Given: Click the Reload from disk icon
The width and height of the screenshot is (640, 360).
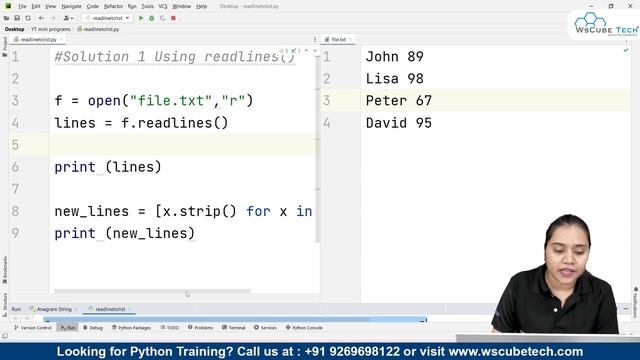Looking at the screenshot, I should (28, 18).
